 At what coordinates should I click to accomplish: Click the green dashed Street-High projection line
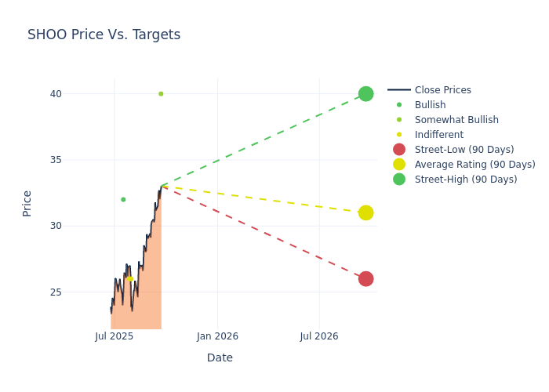point(263,140)
